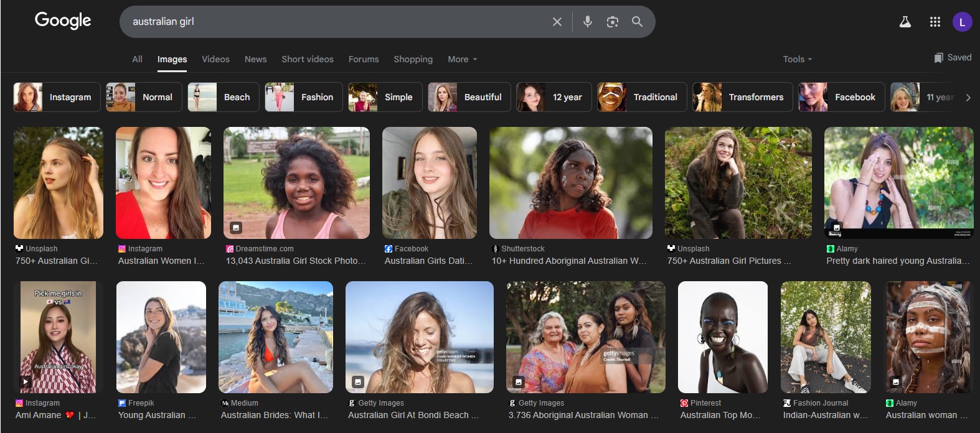Click the Shutterstock source favicon
This screenshot has height=433, width=980.
[496, 249]
